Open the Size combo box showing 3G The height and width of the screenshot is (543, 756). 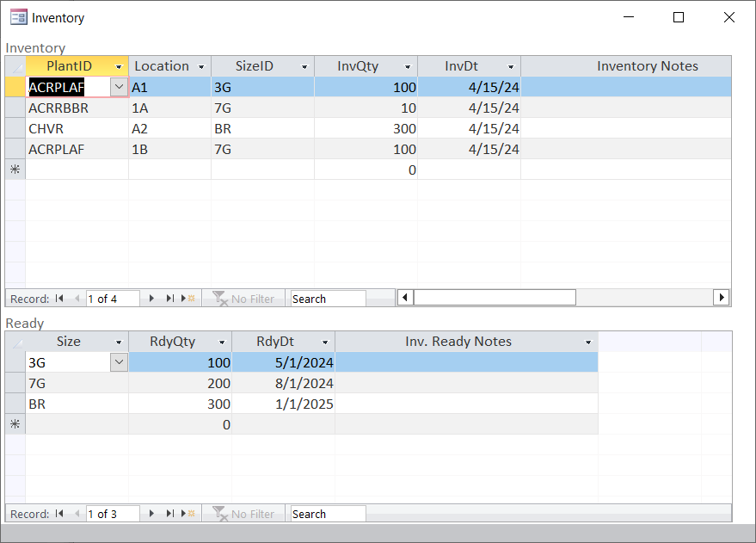(119, 363)
